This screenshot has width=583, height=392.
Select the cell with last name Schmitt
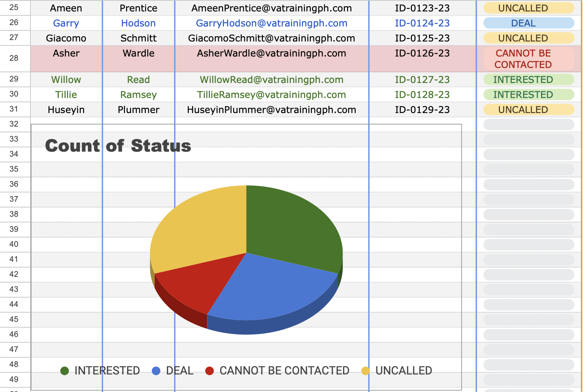point(139,38)
